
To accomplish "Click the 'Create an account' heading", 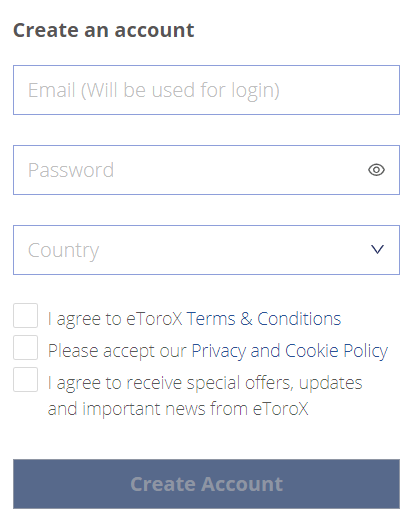I will point(104,30).
